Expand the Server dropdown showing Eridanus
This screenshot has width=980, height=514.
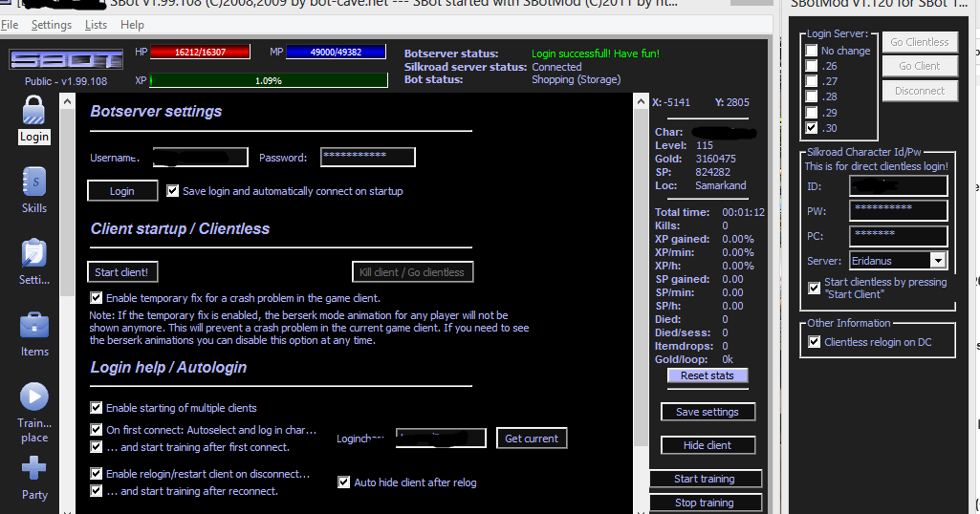click(938, 261)
